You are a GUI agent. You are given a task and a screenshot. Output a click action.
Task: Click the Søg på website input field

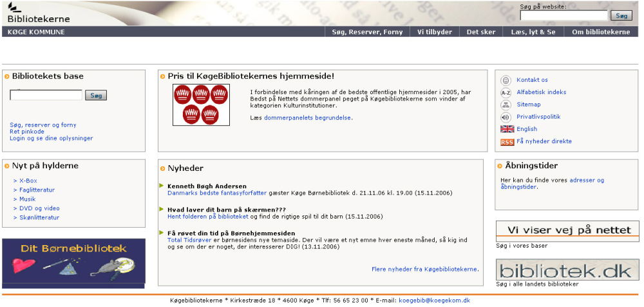[563, 15]
